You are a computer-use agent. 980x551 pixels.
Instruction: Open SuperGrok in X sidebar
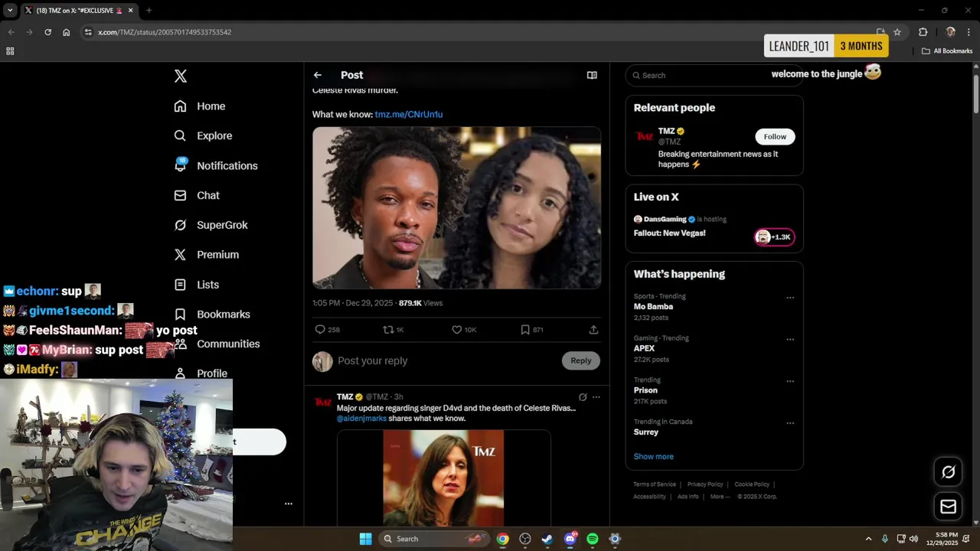[x=211, y=225]
